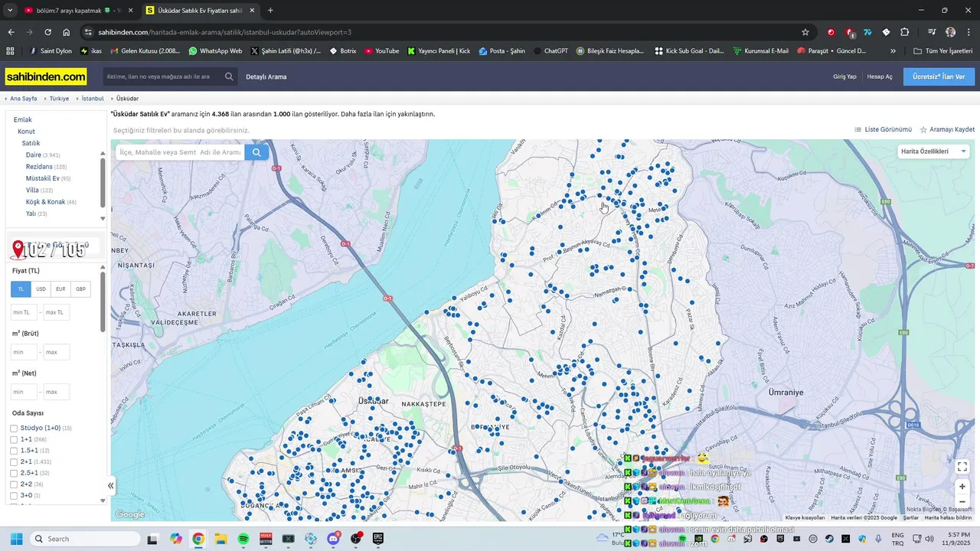Open File Explorer from the taskbar
This screenshot has width=980, height=551.
coord(220,539)
